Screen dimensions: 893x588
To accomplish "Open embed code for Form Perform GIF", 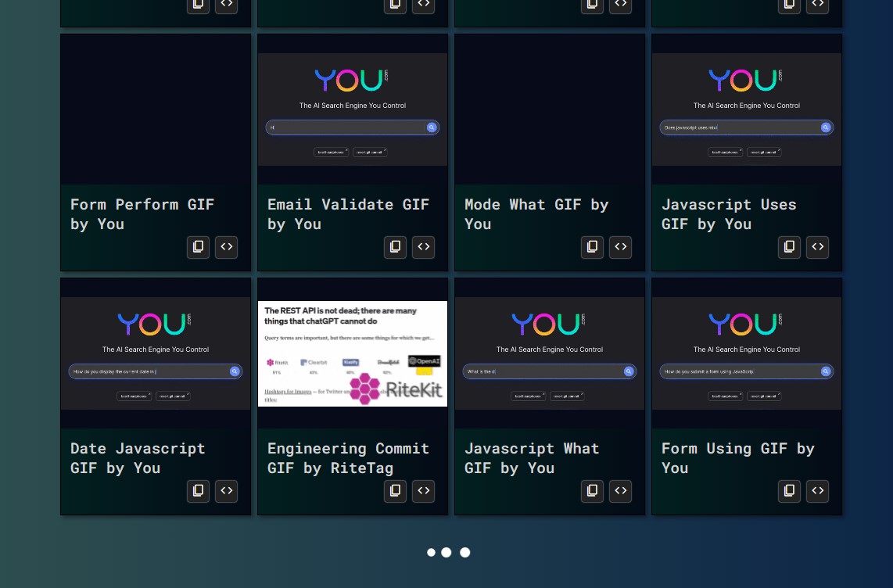I will click(x=227, y=247).
